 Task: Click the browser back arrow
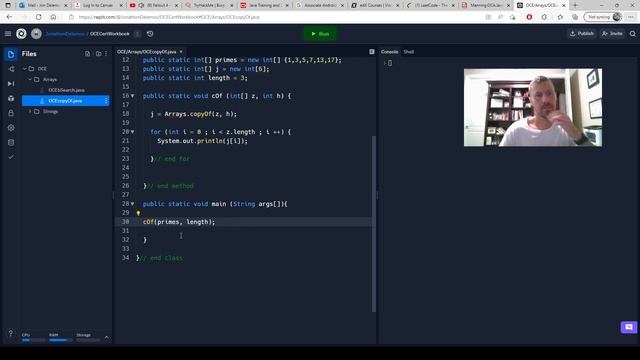9,17
